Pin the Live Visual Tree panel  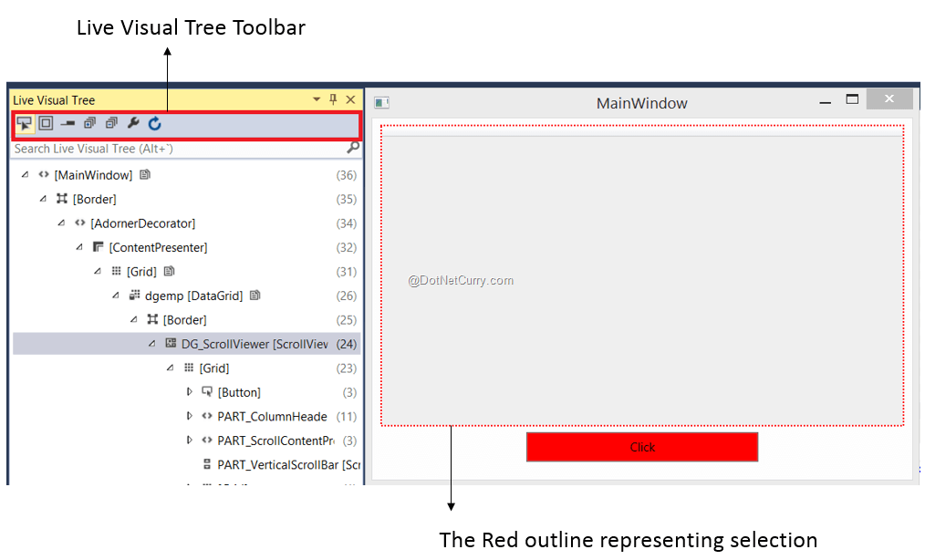[x=333, y=99]
